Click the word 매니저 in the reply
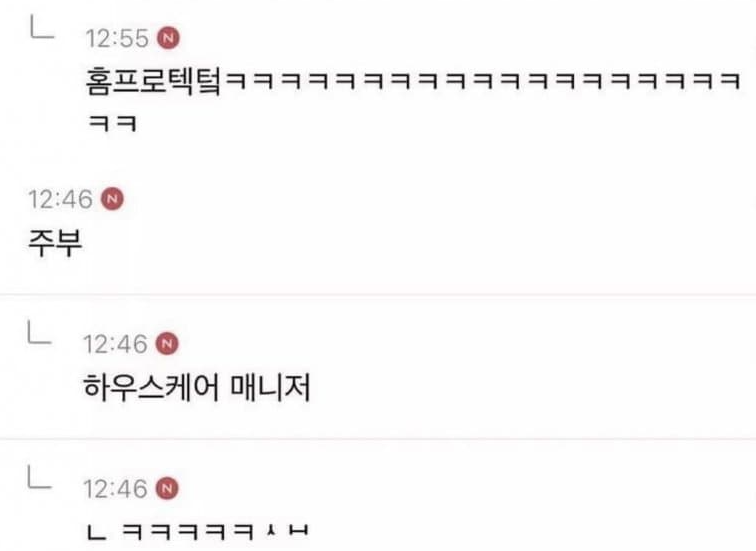This screenshot has width=756, height=551. [x=270, y=388]
